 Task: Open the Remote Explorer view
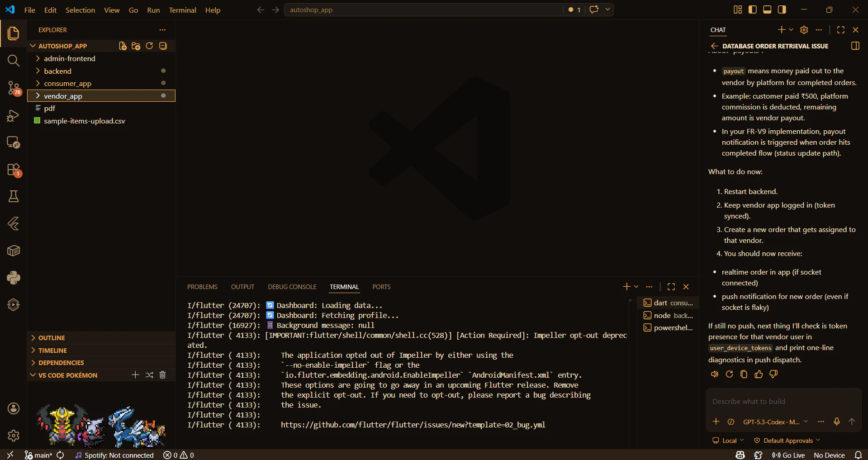pyautogui.click(x=14, y=142)
